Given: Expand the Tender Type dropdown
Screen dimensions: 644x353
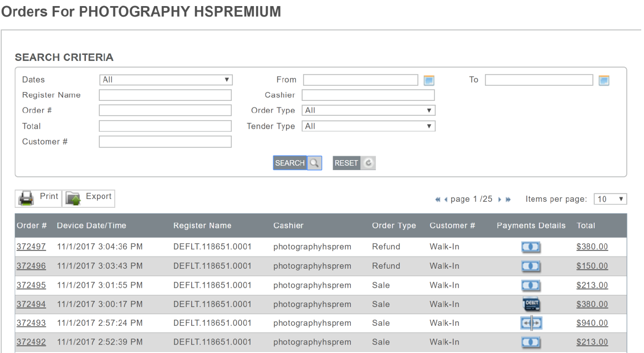Looking at the screenshot, I should pos(369,126).
